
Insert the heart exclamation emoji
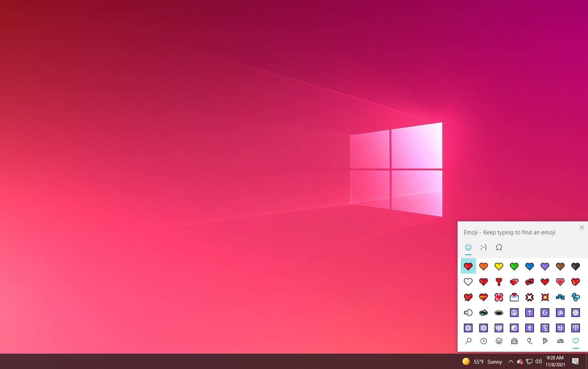(x=499, y=282)
